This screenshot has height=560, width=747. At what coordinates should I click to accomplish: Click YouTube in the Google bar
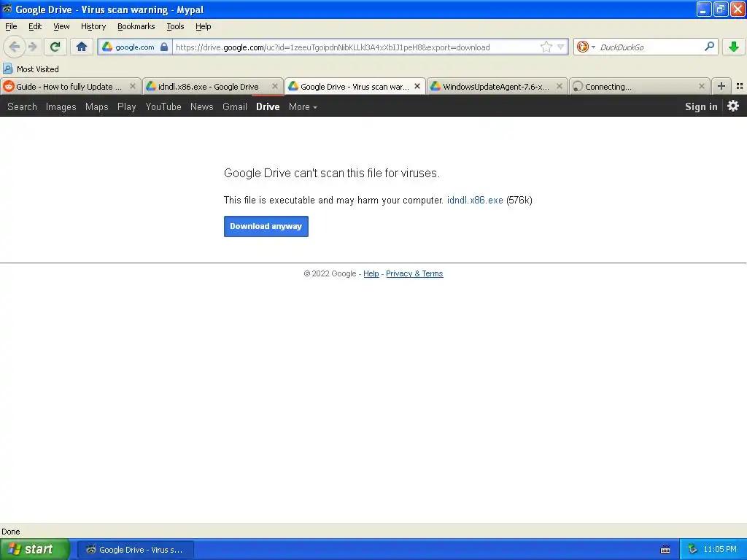click(x=163, y=106)
